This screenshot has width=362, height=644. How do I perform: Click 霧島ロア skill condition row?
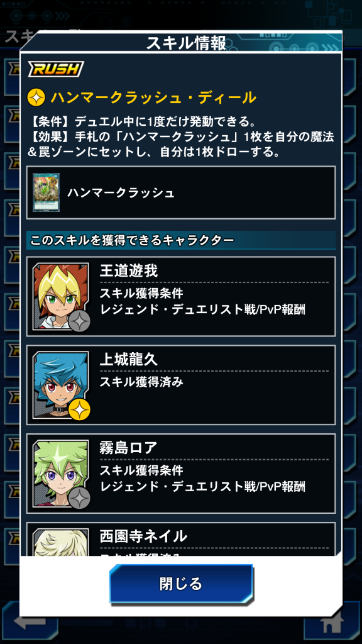pos(180,474)
